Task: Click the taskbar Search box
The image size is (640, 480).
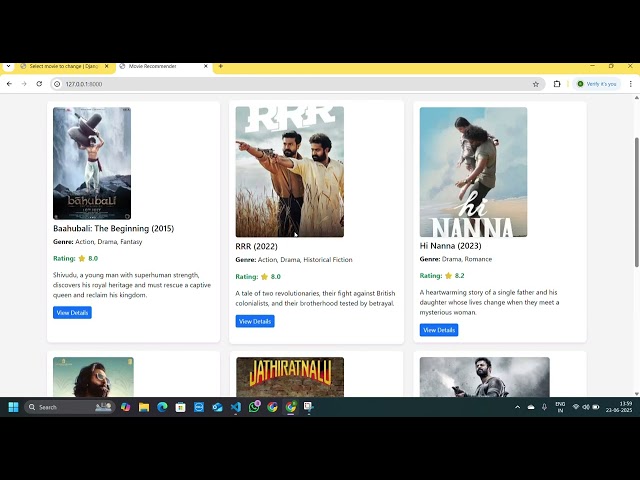Action: 69,407
